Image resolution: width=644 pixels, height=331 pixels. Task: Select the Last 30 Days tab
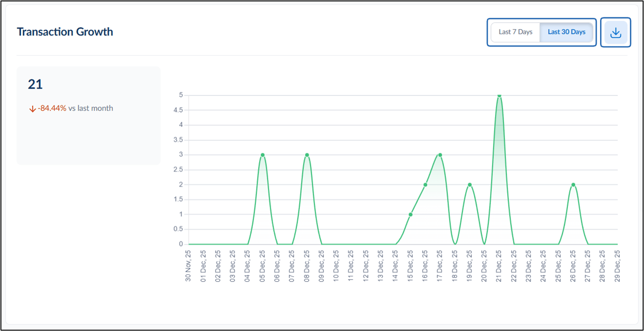pos(567,32)
